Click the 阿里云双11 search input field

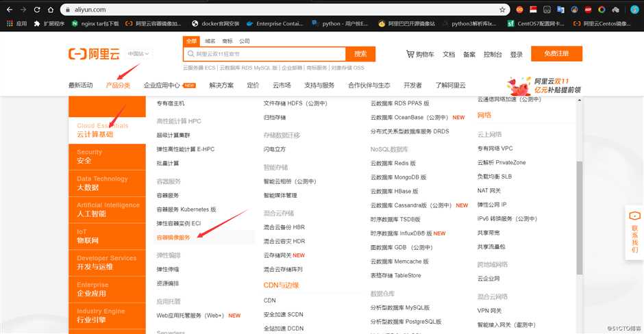click(264, 54)
